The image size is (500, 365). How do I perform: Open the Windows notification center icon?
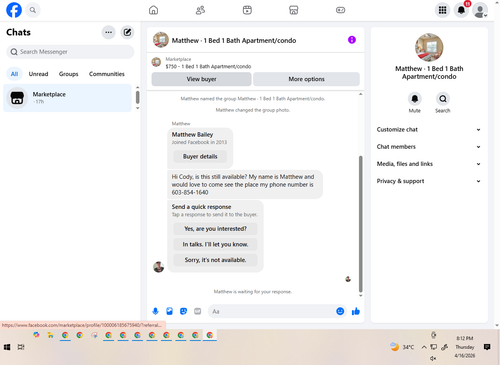tap(487, 347)
